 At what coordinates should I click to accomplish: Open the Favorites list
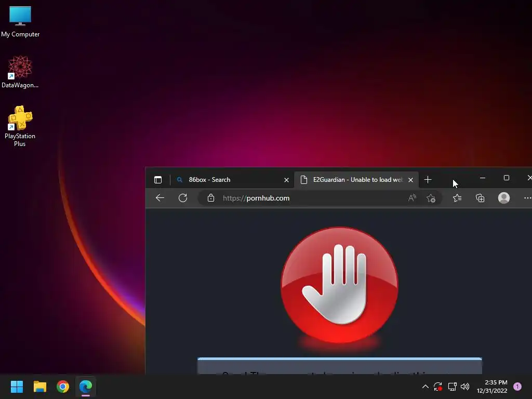457,198
